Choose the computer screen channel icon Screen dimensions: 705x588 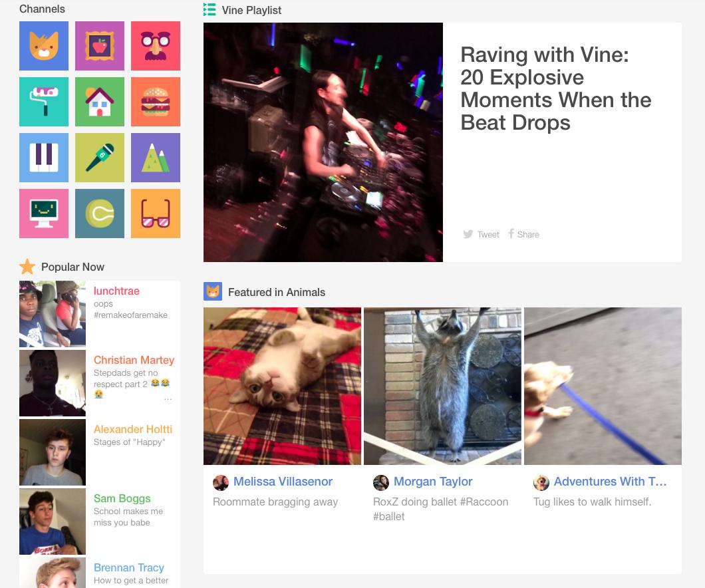click(44, 214)
